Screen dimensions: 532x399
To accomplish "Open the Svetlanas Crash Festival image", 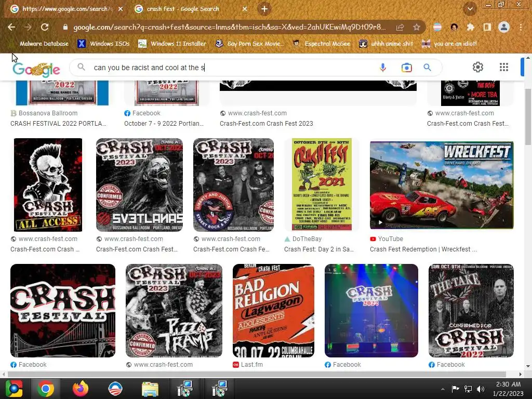I will click(139, 185).
